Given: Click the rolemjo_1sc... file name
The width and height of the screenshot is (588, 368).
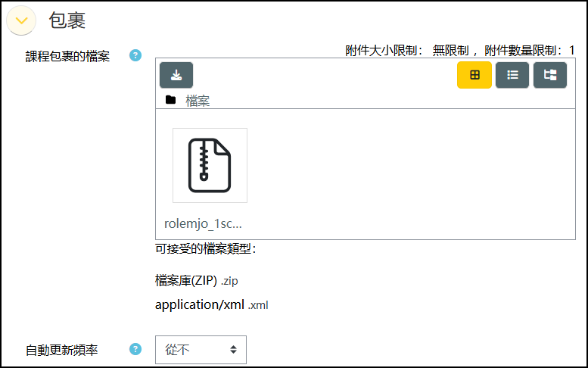Looking at the screenshot, I should (x=203, y=223).
